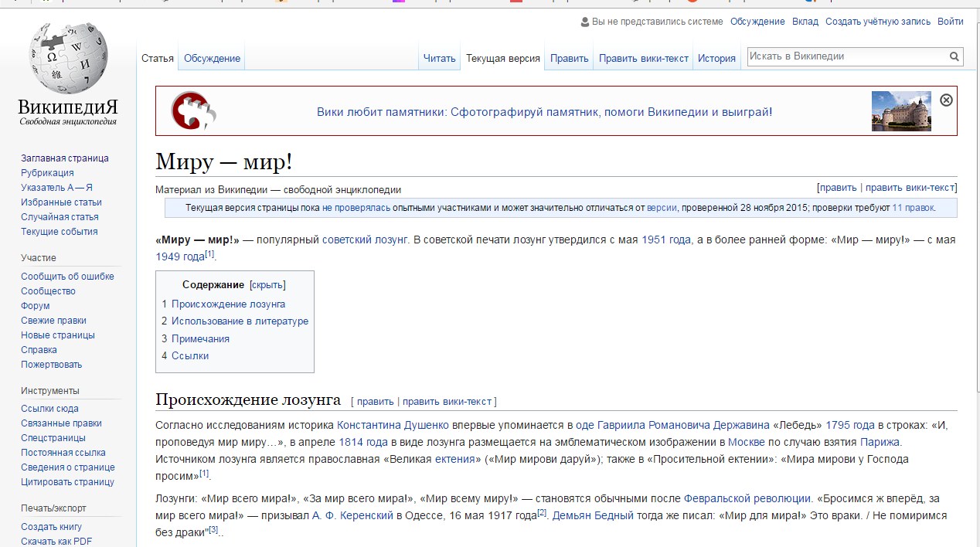Screen dimensions: 980x547
Task: Open the 'Демьян Бедный' link
Action: [x=593, y=516]
